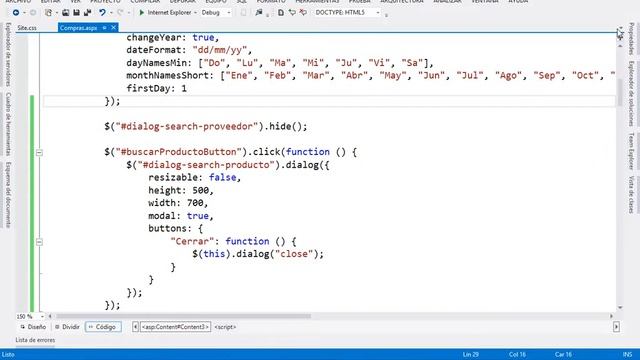Click the Find in Files icon next to Debug
Viewport: 640px width, 360px height.
tap(259, 13)
